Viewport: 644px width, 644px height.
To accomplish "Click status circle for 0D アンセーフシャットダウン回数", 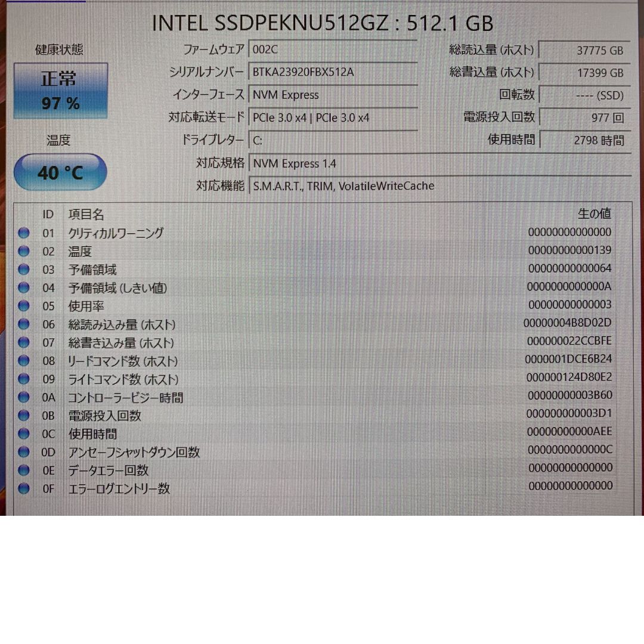I will 24,452.
